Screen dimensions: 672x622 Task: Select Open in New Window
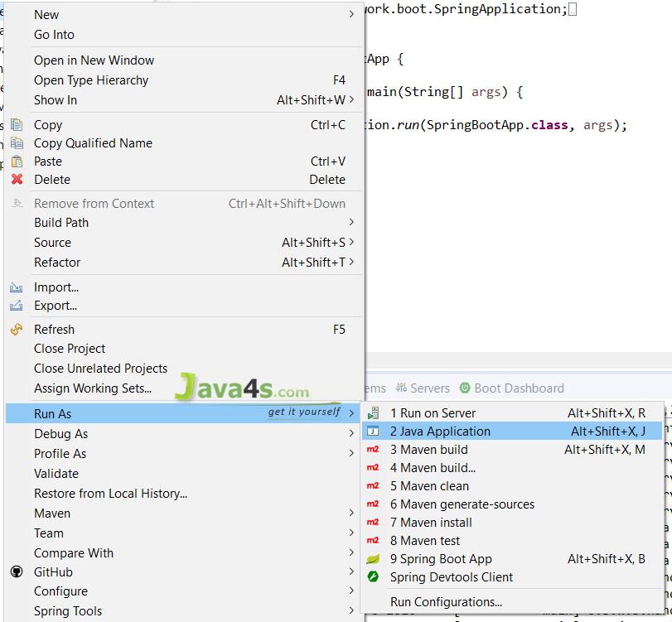(x=184, y=60)
